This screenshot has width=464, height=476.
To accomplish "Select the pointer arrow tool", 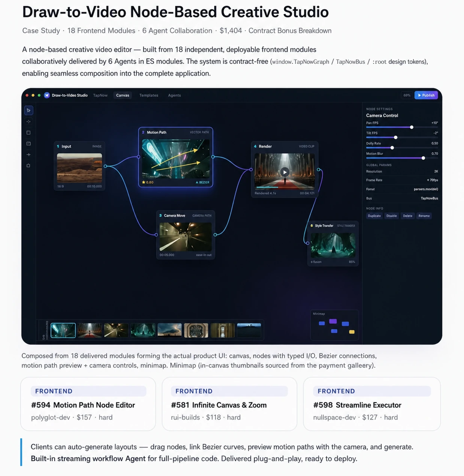I will [x=28, y=111].
